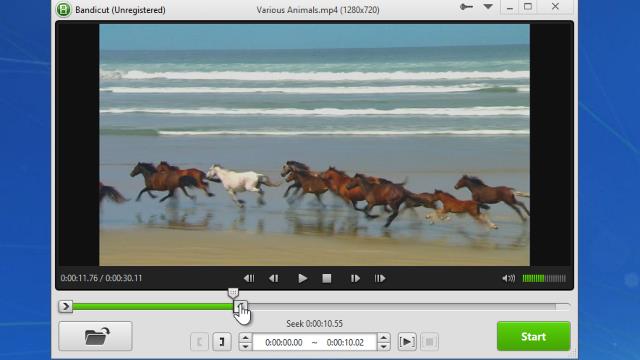Click the video preview of running horses

[x=314, y=145]
